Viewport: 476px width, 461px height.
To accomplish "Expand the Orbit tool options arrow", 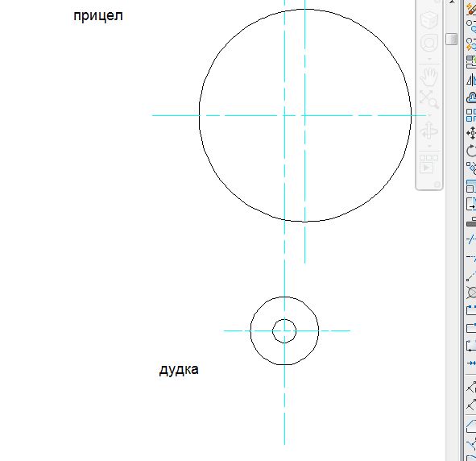I will coord(429,146).
